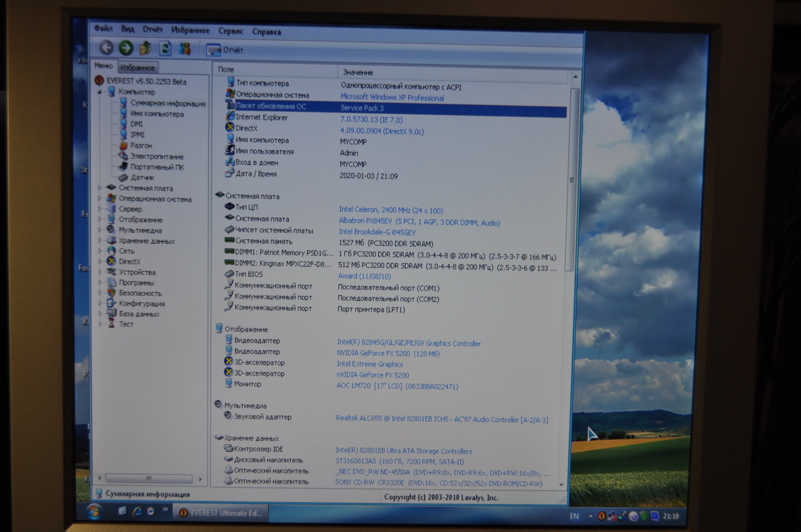Click the Значение column header
Image resolution: width=801 pixels, height=532 pixels.
pyautogui.click(x=453, y=74)
